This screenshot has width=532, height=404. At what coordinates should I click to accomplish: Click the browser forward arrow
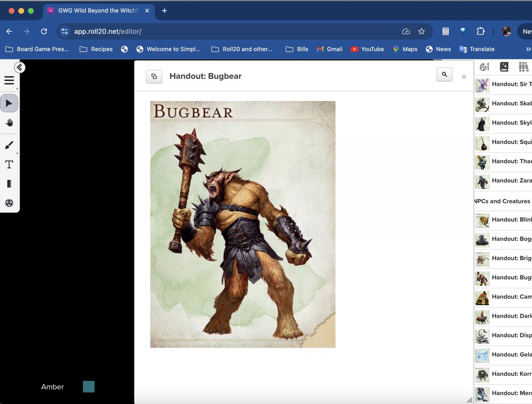coord(27,31)
